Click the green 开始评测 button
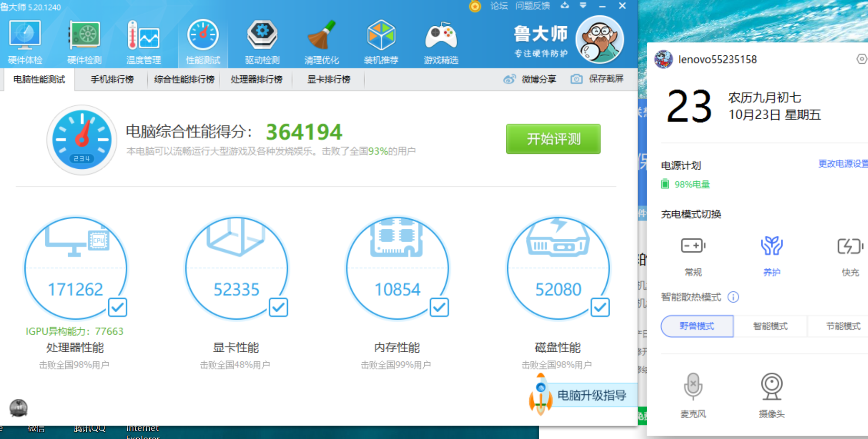Image resolution: width=868 pixels, height=439 pixels. click(x=553, y=139)
